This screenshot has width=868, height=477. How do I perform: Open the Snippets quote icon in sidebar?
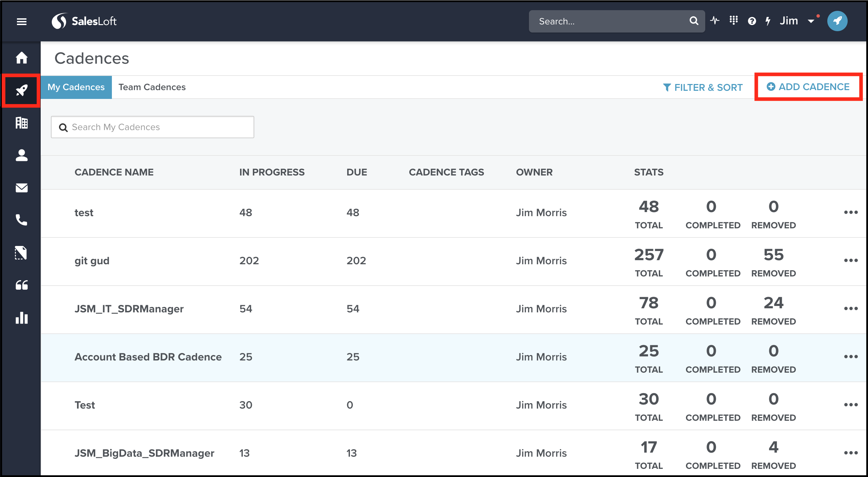click(22, 285)
